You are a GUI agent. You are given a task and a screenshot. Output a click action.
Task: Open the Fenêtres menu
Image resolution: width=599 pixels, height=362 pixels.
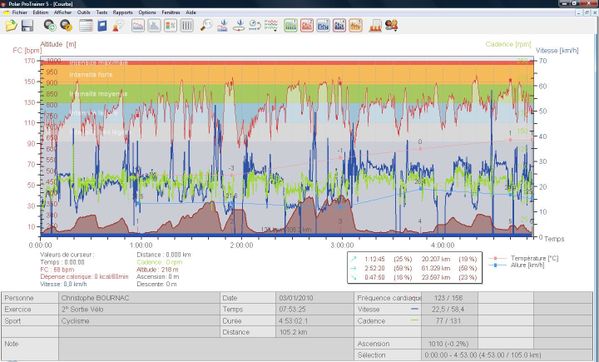pyautogui.click(x=171, y=13)
